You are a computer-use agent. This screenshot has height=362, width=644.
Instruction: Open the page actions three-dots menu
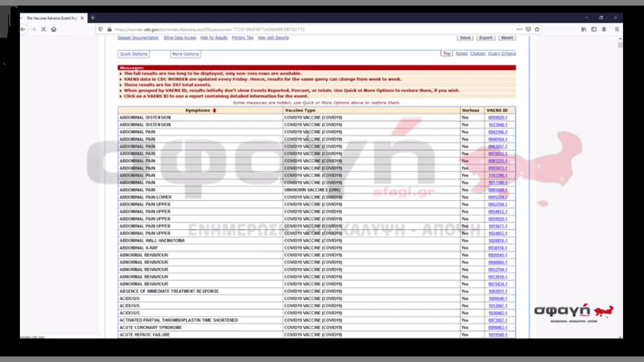(x=519, y=29)
